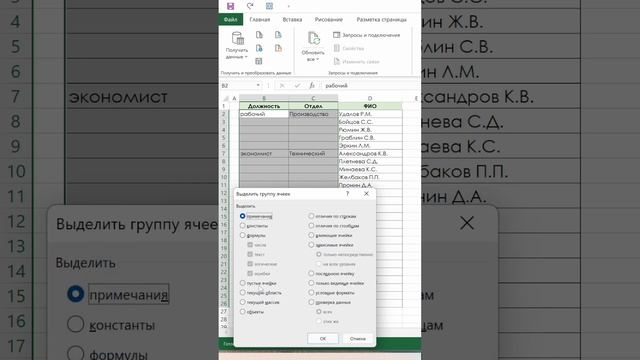
Task: Switch to the Главная tab
Action: [260, 20]
